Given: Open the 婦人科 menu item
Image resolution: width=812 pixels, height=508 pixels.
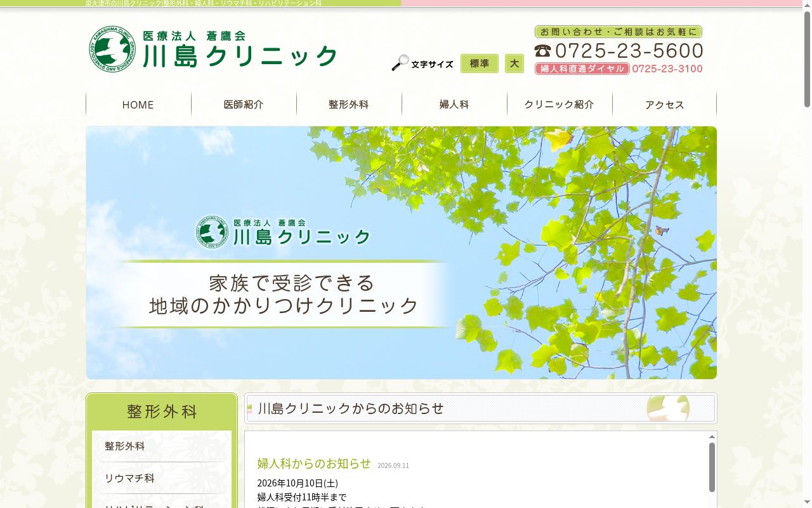Looking at the screenshot, I should click(454, 105).
